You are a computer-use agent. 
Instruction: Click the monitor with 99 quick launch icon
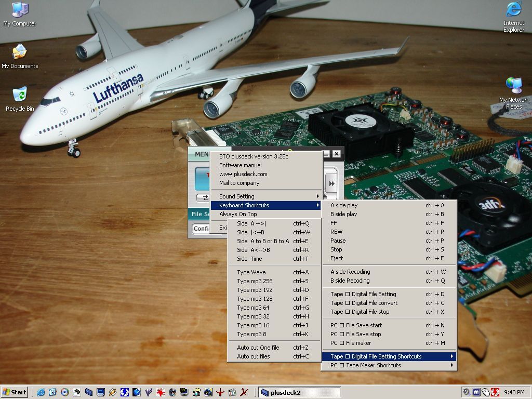pos(184,392)
